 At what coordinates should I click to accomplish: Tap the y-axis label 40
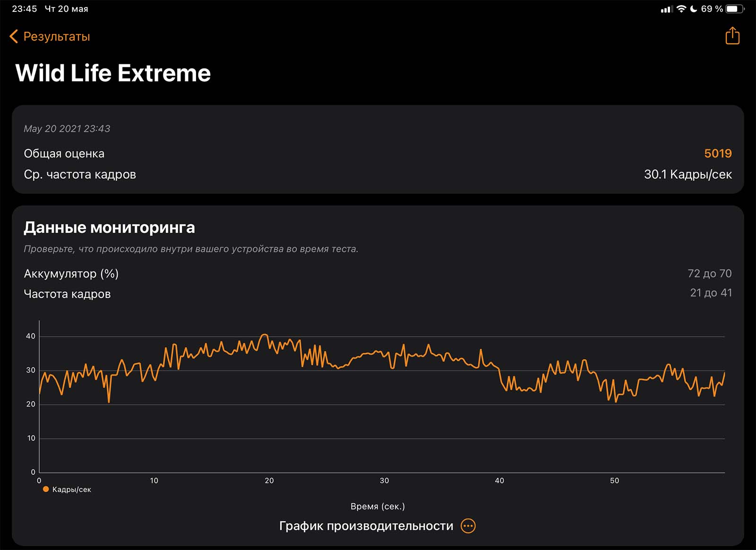[x=31, y=336]
